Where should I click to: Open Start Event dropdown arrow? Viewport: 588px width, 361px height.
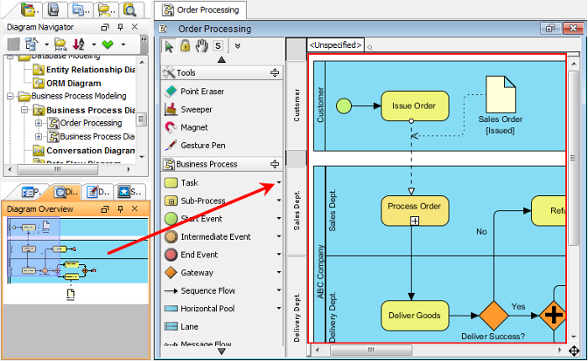coord(279,218)
